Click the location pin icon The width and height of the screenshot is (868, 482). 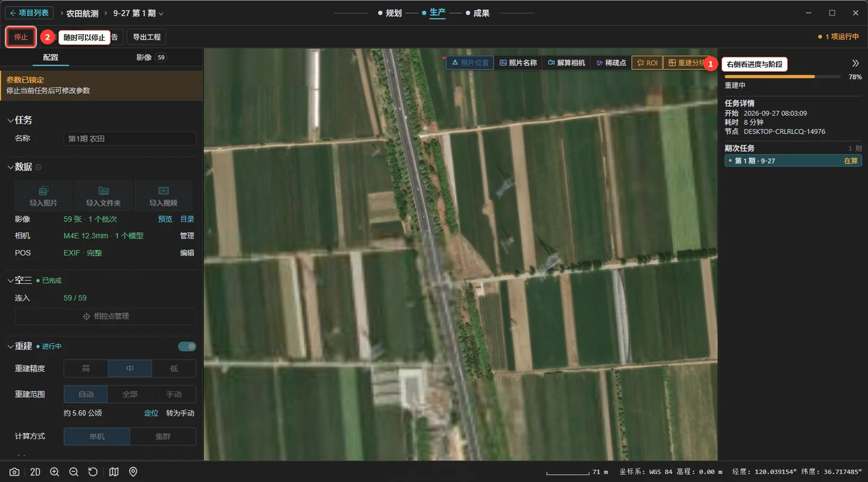(x=133, y=472)
